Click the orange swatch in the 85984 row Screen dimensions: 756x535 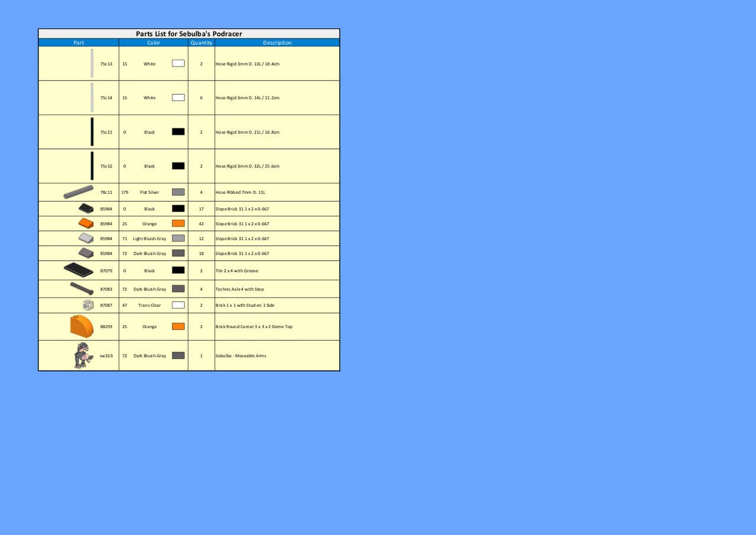178,223
